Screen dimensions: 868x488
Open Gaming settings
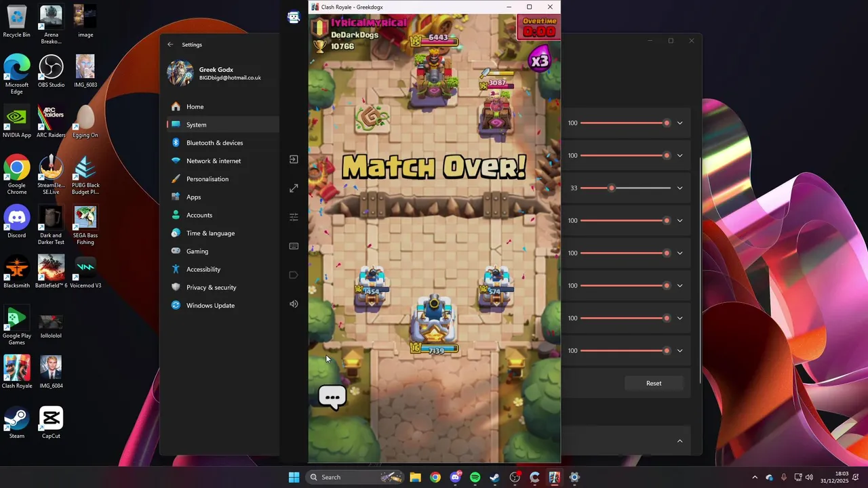click(x=222, y=251)
